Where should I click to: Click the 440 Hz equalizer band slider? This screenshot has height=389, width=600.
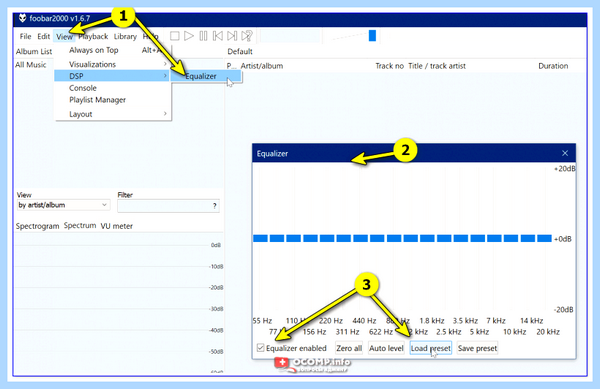tap(360, 238)
